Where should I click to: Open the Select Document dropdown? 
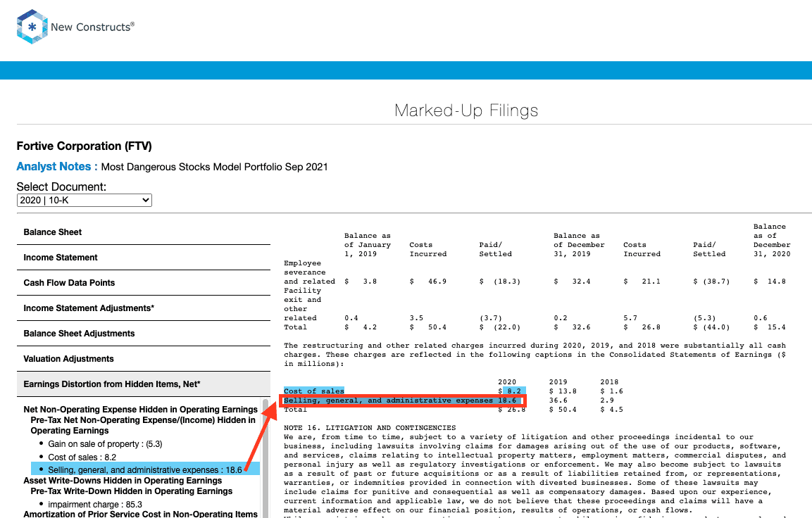(x=84, y=201)
